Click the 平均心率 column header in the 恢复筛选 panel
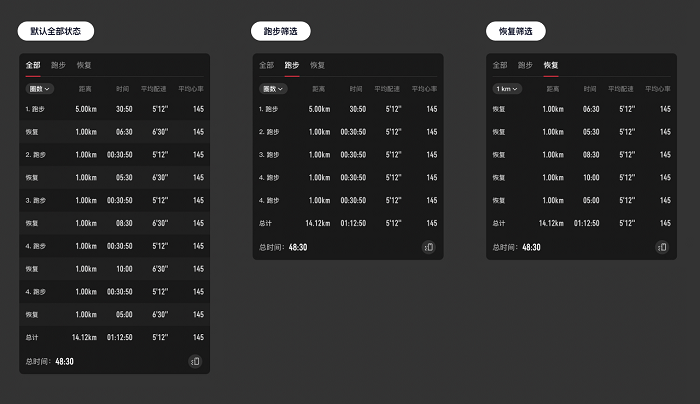700x404 pixels. pyautogui.click(x=658, y=89)
